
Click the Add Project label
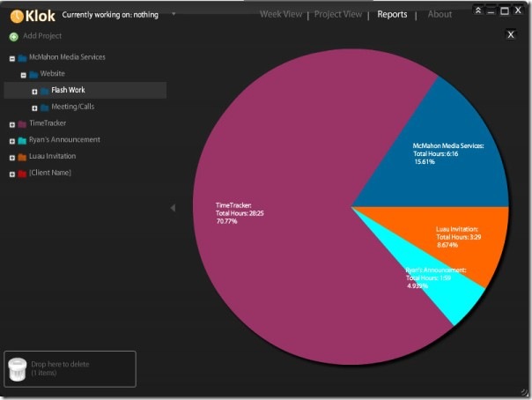(x=42, y=36)
